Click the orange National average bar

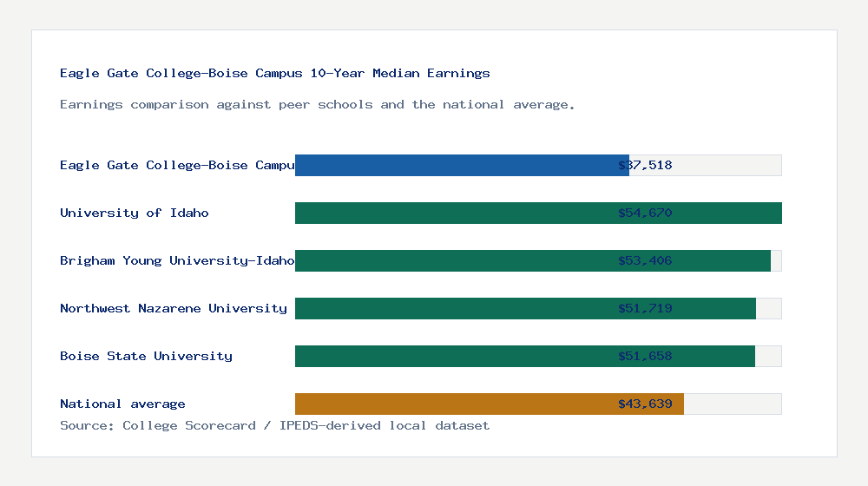(490, 404)
